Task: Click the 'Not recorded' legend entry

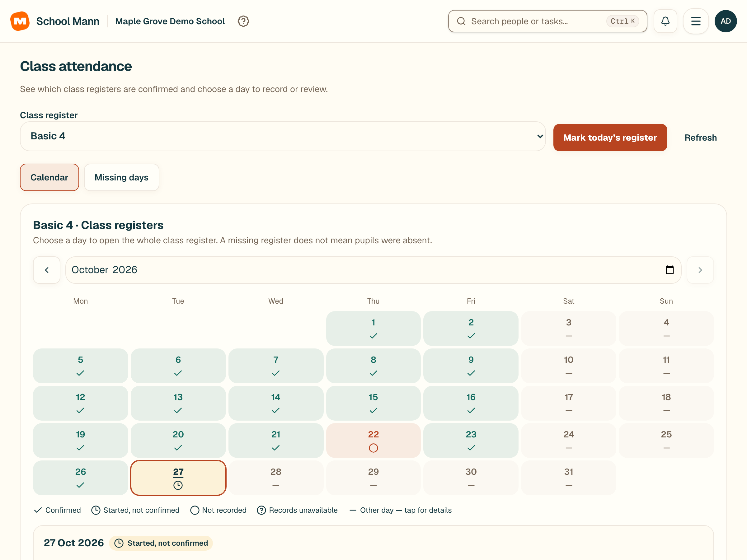Action: point(218,510)
